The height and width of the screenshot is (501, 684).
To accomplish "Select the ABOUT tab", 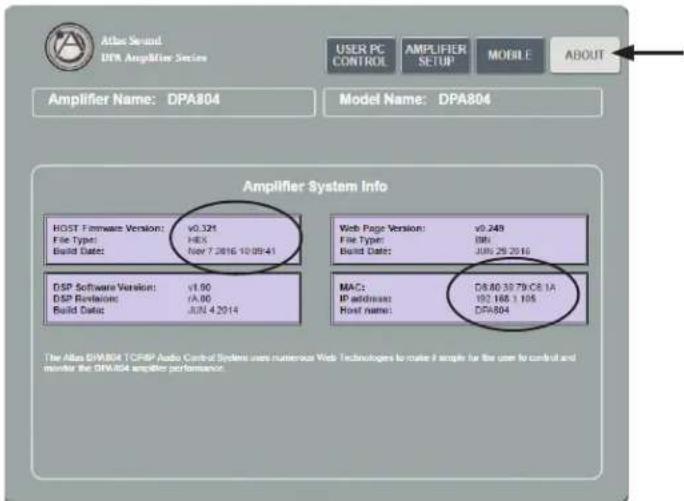I will click(x=585, y=55).
